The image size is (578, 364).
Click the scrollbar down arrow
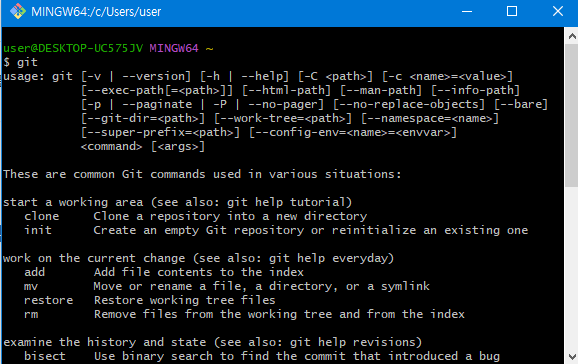coord(572,357)
